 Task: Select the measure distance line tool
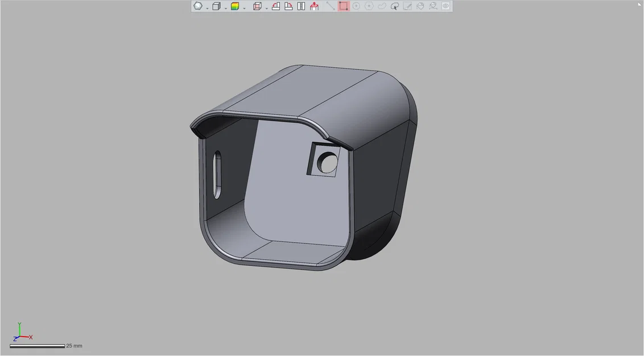pyautogui.click(x=331, y=6)
